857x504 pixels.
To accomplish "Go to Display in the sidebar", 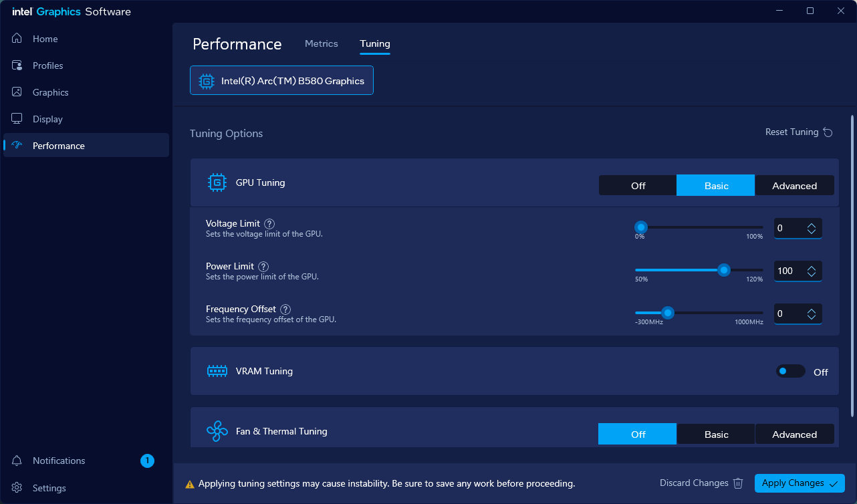I will pyautogui.click(x=86, y=119).
